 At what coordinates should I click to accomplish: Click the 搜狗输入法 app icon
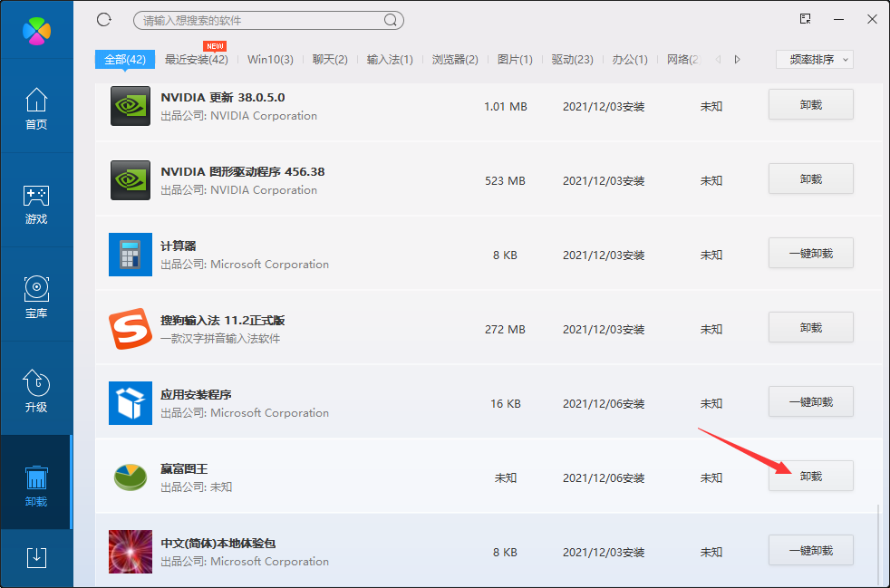point(131,329)
